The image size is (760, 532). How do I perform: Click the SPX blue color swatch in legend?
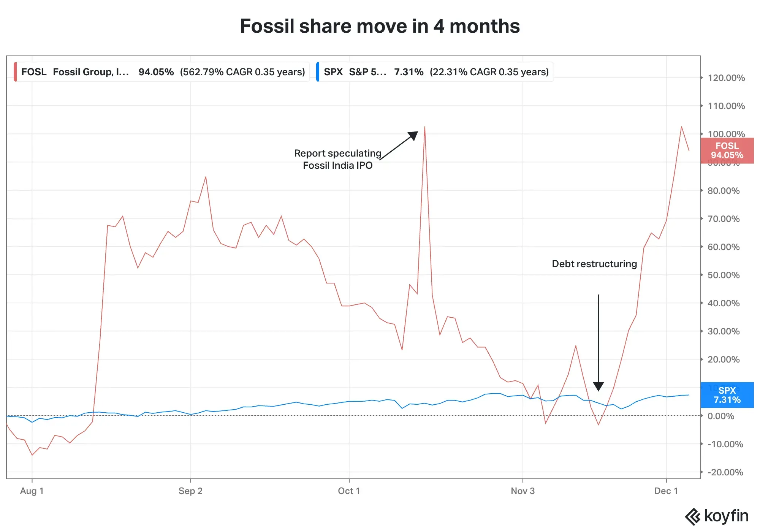click(318, 72)
